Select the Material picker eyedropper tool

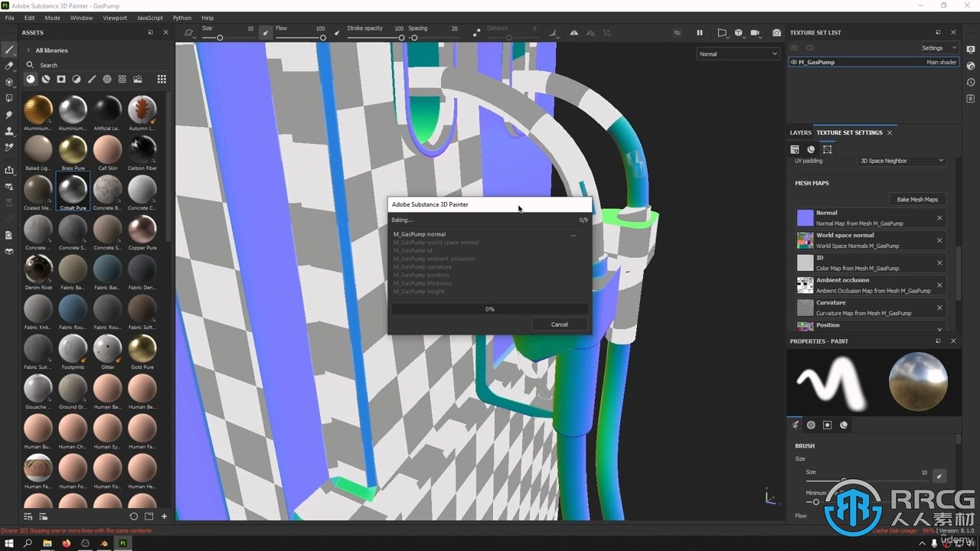click(9, 147)
